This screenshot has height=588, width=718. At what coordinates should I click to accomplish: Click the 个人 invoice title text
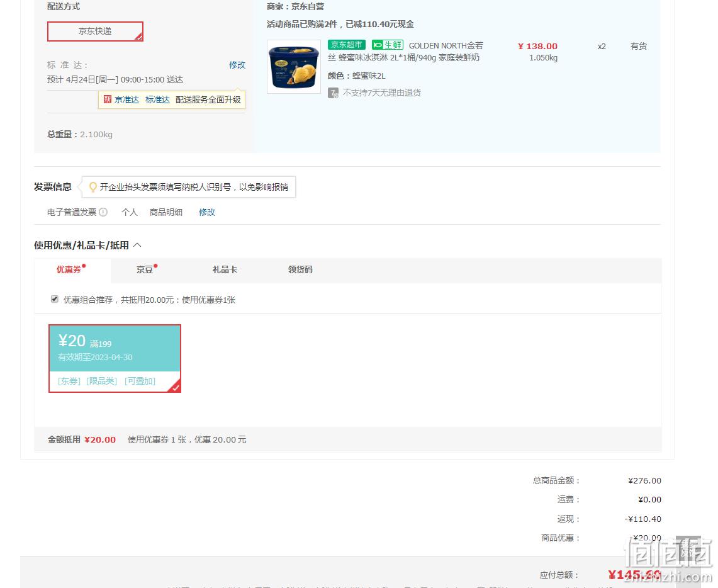pyautogui.click(x=130, y=212)
